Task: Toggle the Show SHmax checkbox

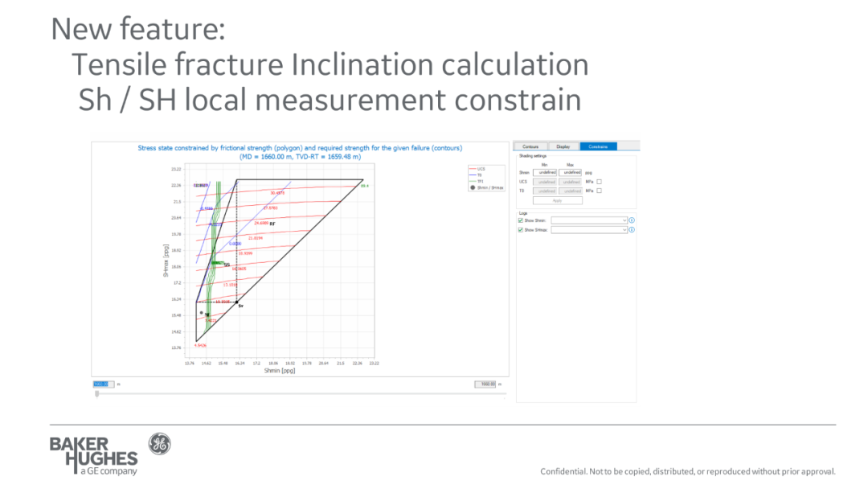Action: 520,230
